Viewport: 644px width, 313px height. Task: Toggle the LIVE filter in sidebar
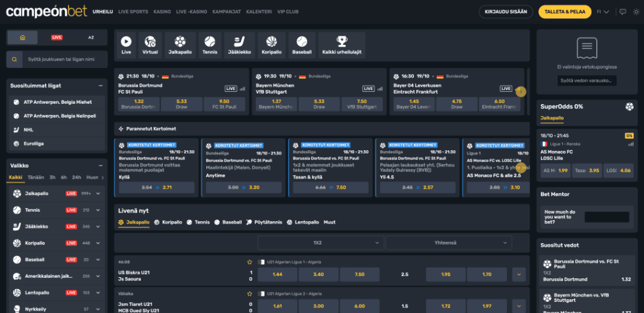click(x=57, y=37)
